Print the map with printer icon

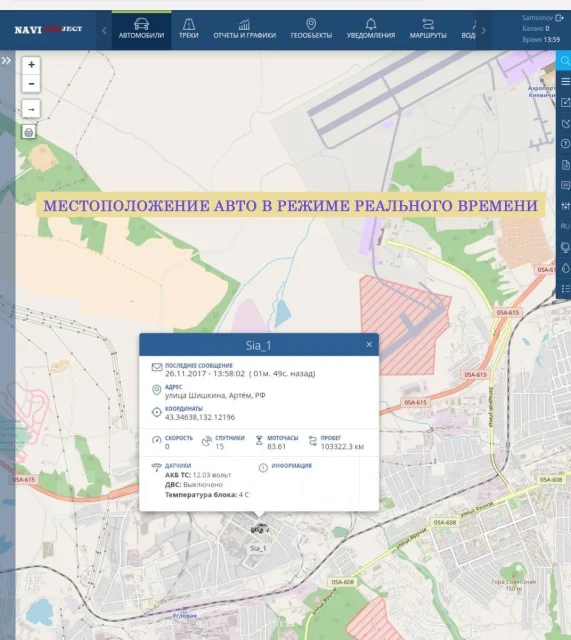[x=29, y=132]
